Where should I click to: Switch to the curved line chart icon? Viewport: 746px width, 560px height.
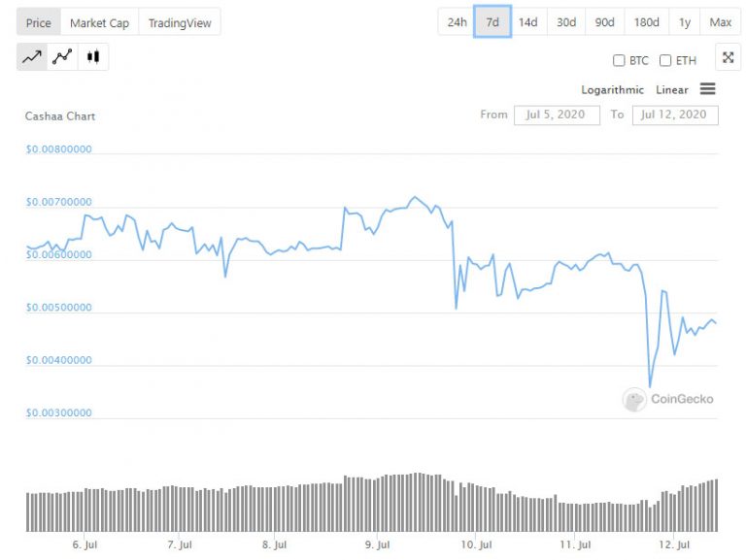tap(62, 57)
